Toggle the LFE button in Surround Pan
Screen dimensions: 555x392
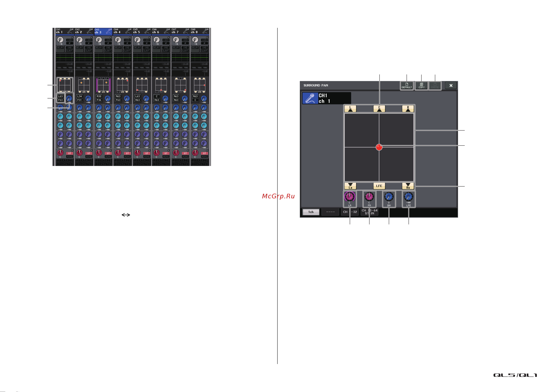coord(379,186)
